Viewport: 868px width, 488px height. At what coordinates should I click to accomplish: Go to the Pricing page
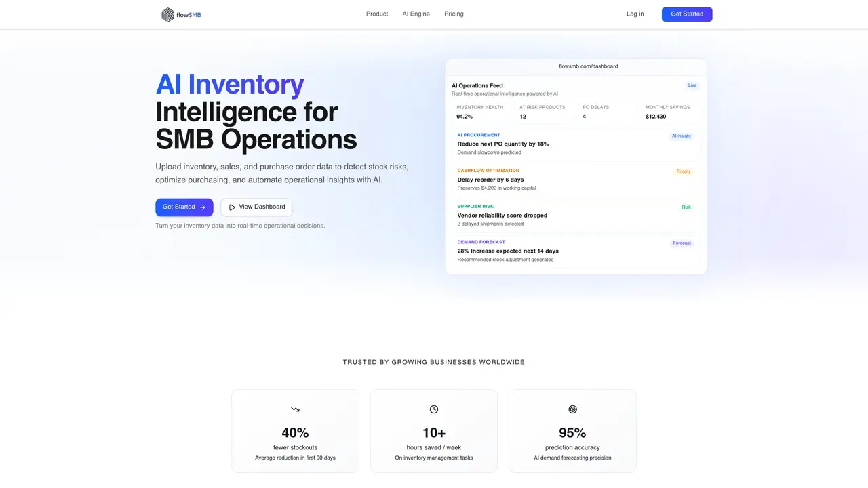[454, 14]
